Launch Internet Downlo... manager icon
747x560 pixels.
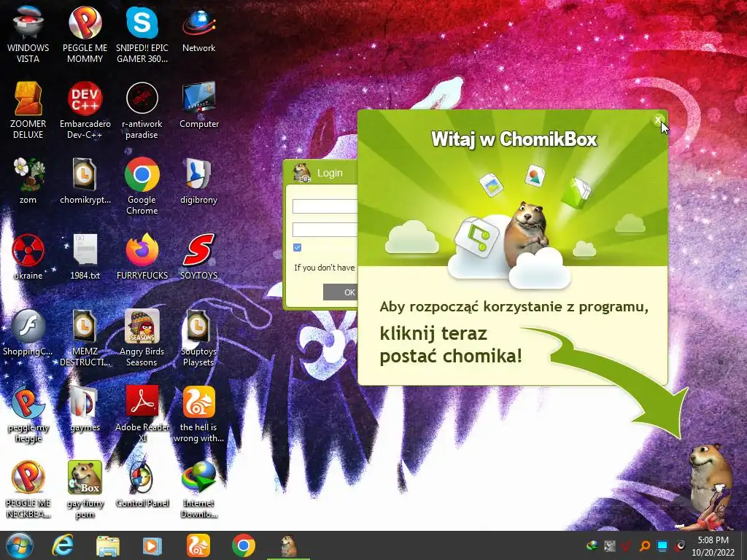[198, 477]
